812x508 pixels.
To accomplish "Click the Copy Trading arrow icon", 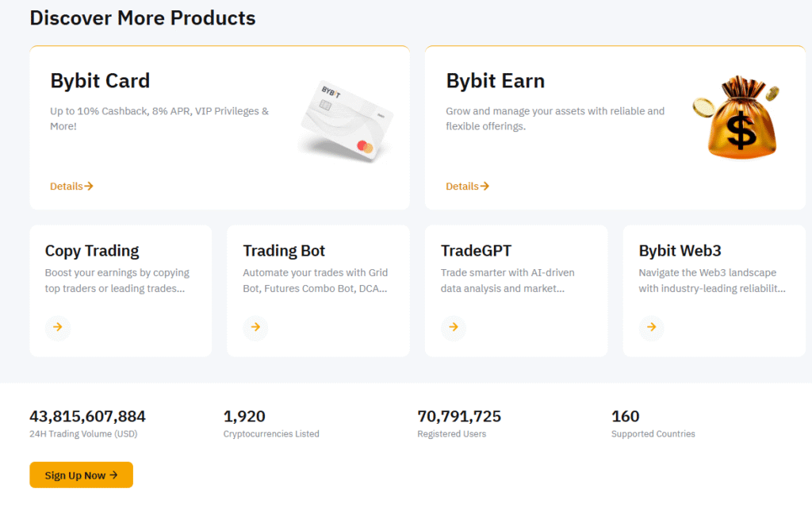I will pos(57,327).
